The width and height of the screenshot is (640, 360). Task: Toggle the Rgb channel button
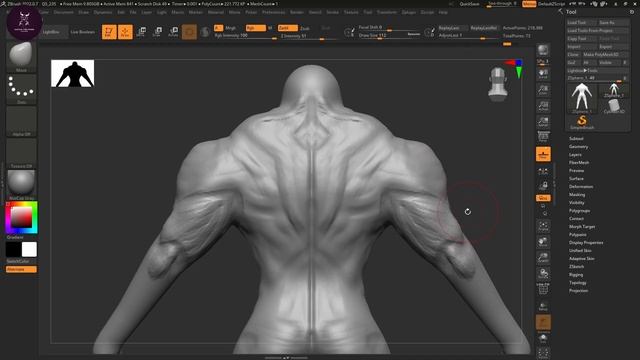coord(256,28)
